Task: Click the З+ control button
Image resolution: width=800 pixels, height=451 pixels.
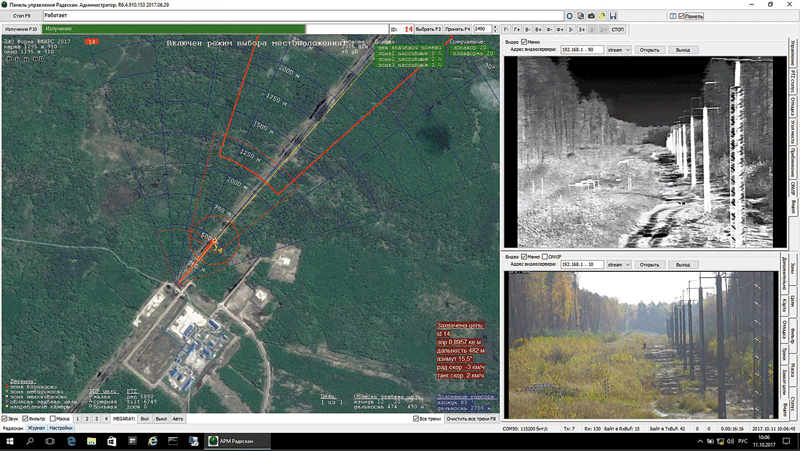Action: coord(582,30)
